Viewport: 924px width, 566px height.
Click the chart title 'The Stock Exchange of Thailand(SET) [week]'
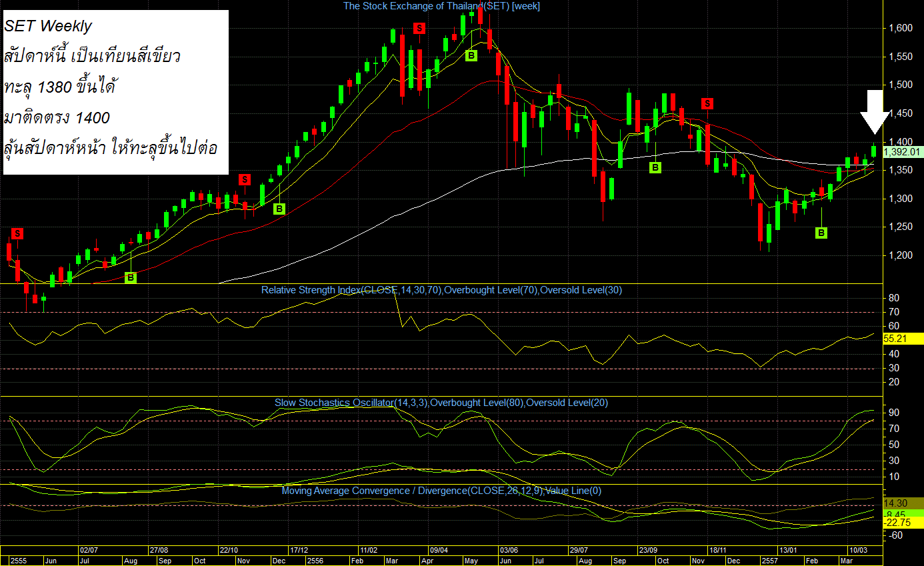pos(441,6)
